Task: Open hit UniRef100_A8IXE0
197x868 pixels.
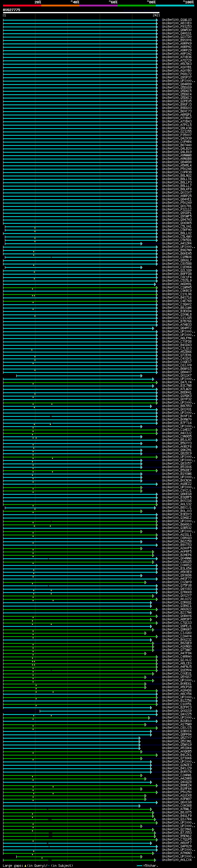Action: click(x=177, y=23)
